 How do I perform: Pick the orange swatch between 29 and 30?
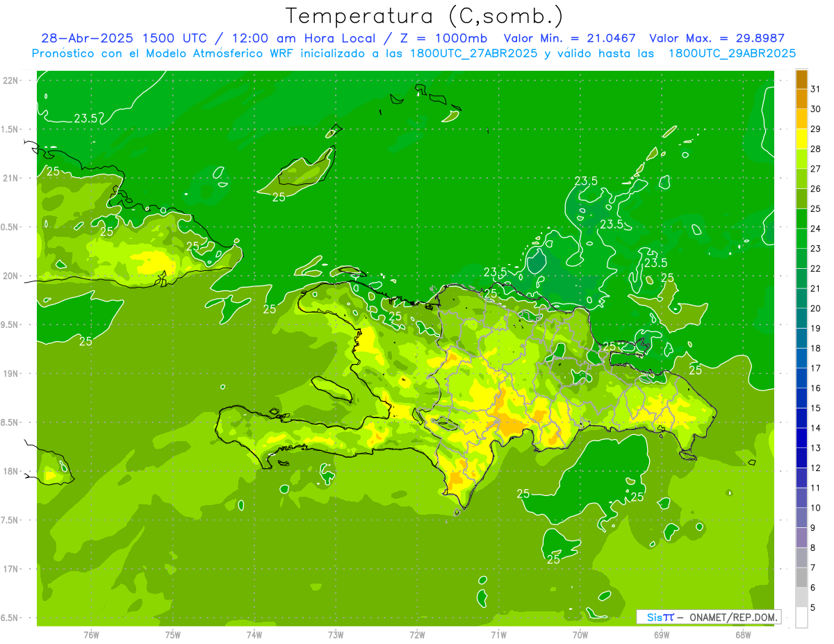(x=801, y=119)
